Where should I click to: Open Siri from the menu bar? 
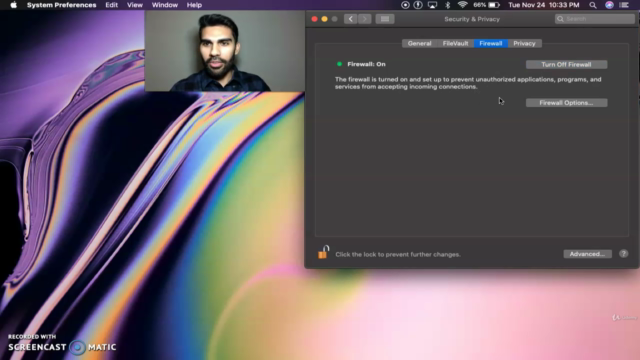point(609,5)
